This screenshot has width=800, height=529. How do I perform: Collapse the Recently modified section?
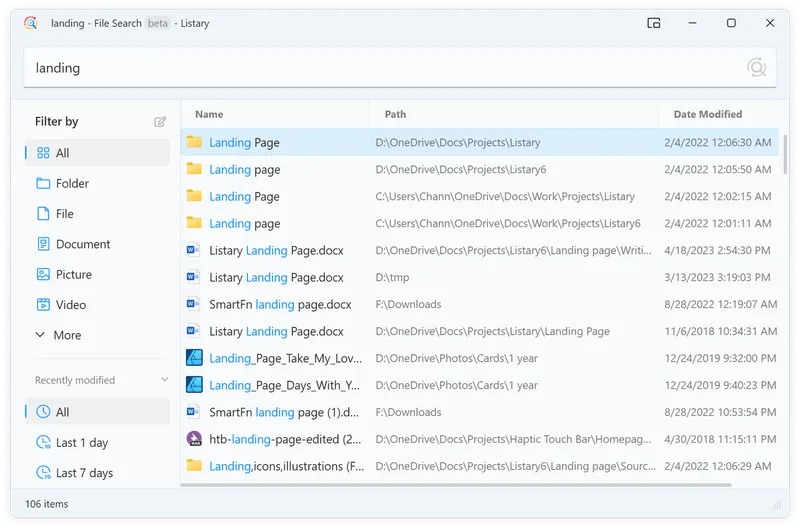pos(165,380)
